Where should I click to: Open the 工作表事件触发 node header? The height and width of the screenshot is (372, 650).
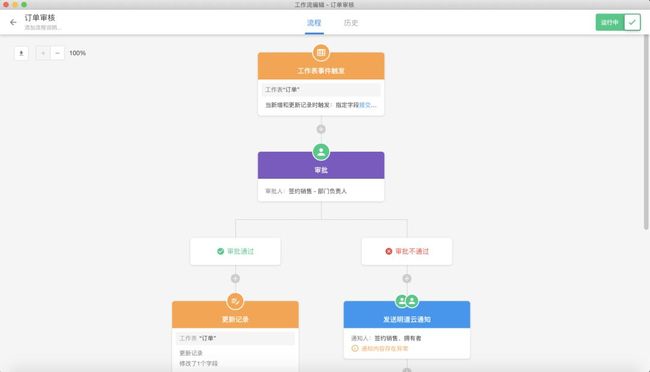click(321, 66)
